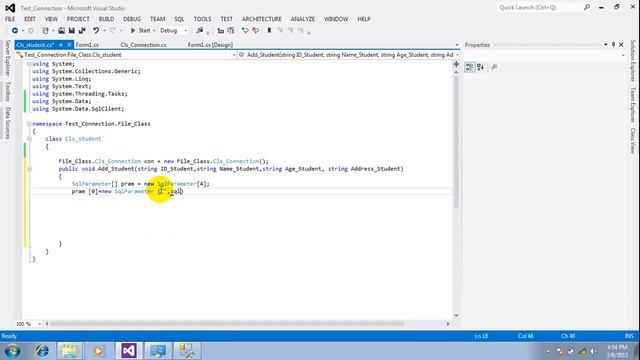Collapse the Add_Student method block

(x=29, y=169)
